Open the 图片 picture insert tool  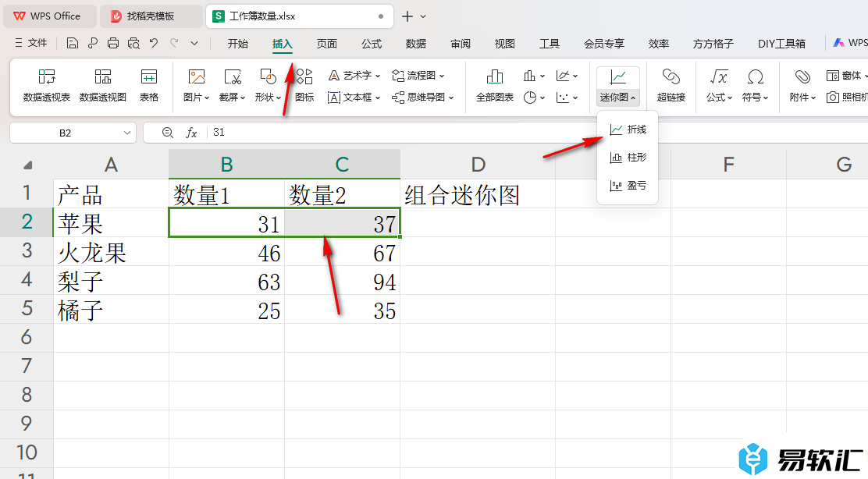point(197,86)
